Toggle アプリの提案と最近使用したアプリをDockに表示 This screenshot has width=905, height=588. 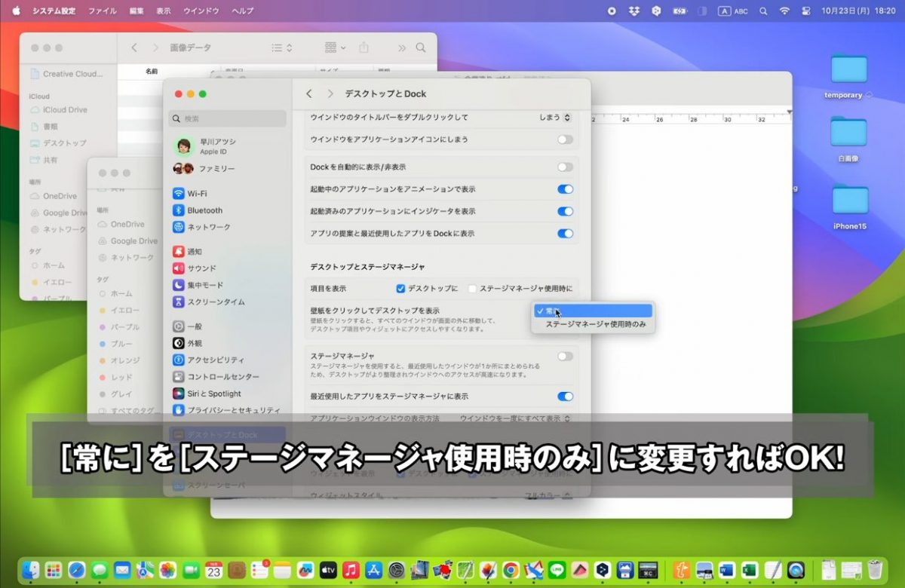coord(565,234)
